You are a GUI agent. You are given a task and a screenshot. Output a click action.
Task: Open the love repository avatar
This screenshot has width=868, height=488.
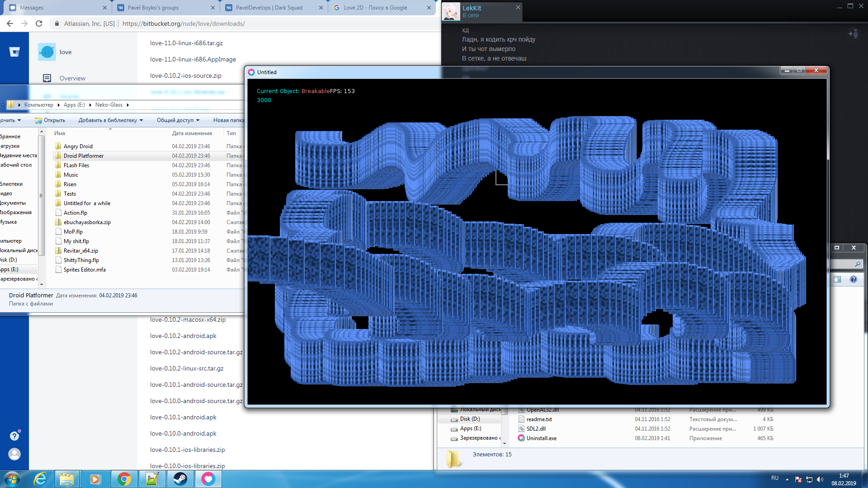pyautogui.click(x=47, y=52)
